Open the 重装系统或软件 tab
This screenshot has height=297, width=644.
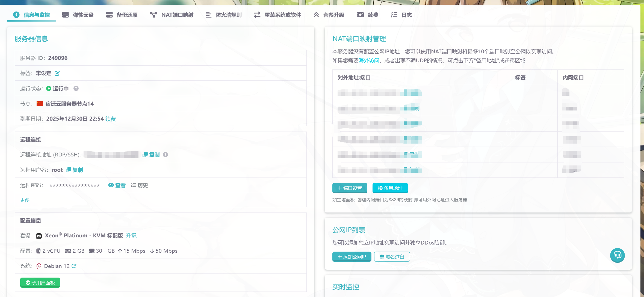pyautogui.click(x=277, y=15)
